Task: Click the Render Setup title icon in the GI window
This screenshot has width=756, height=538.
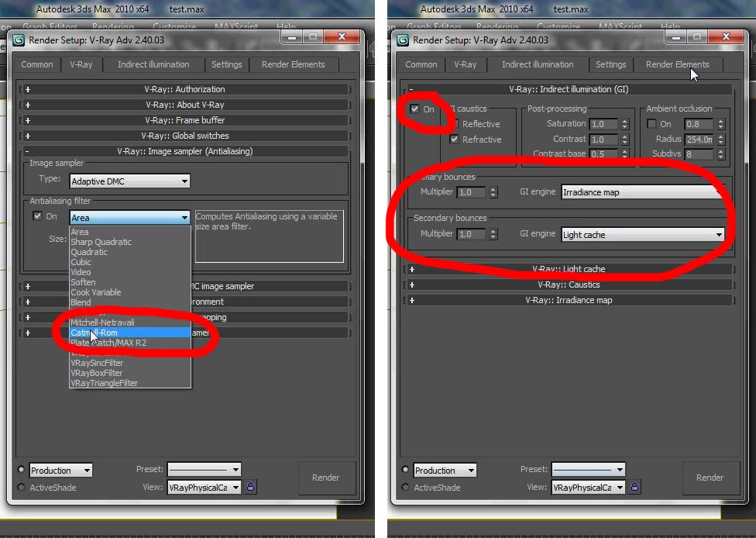Action: (x=403, y=40)
